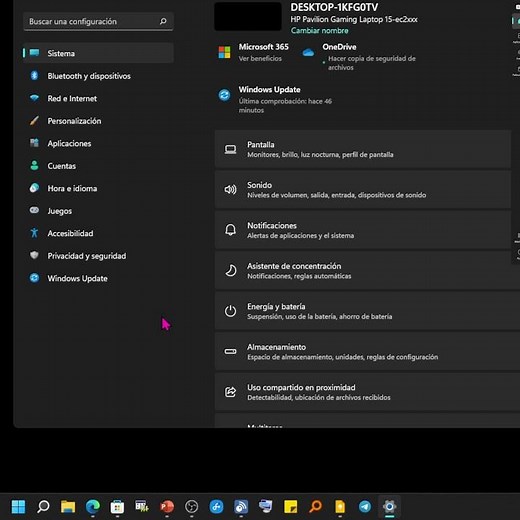Click the DESKTOP-1KFG0TV device name
The height and width of the screenshot is (520, 520).
pos(334,7)
